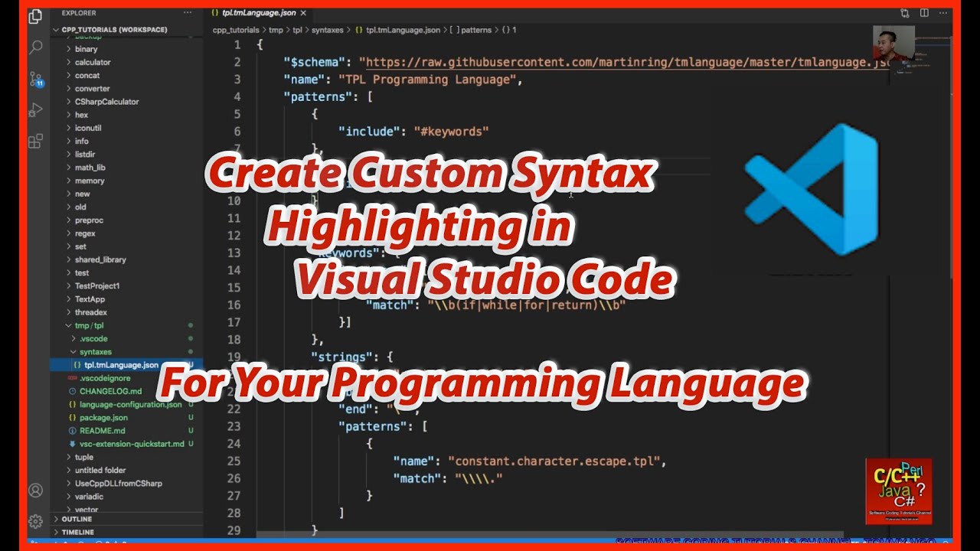Expand the .vscode folder

(73, 338)
